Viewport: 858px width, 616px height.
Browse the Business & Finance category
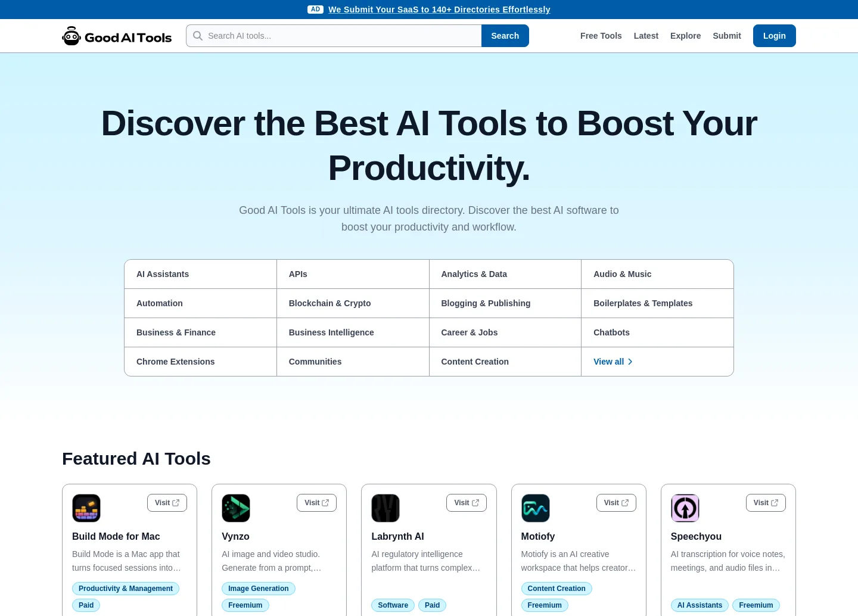tap(200, 332)
